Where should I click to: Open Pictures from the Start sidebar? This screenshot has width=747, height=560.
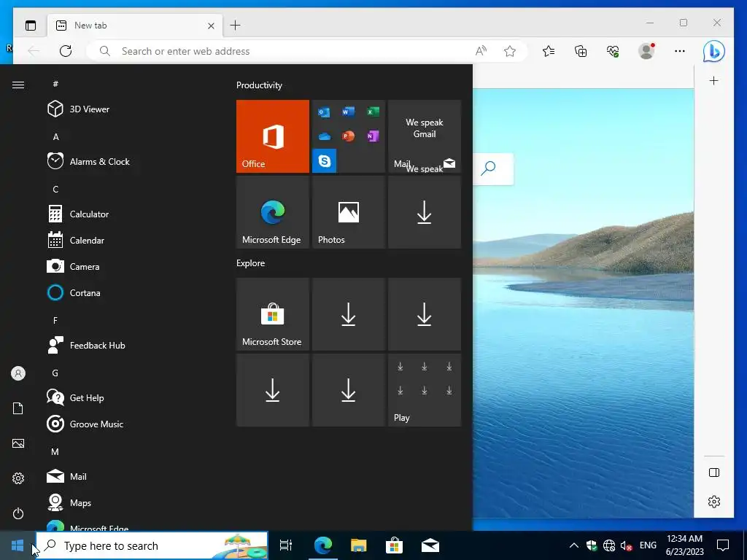[18, 443]
